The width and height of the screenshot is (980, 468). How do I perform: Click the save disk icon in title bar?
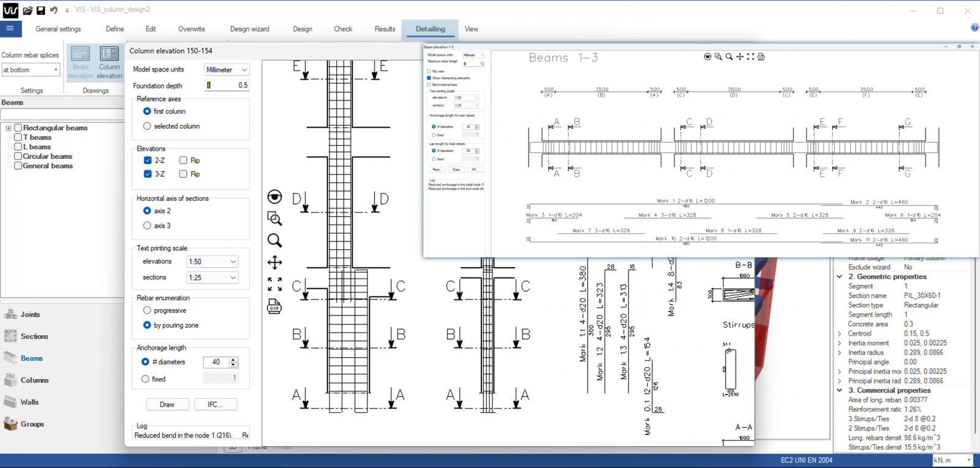click(x=40, y=10)
